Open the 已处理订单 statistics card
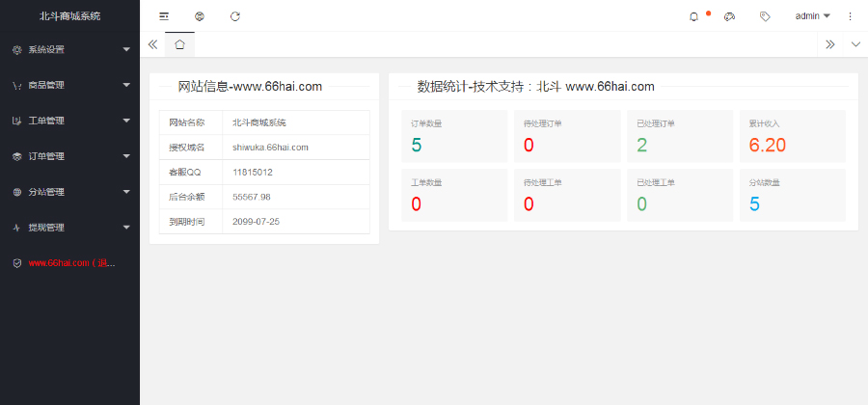This screenshot has height=405, width=868. [680, 136]
